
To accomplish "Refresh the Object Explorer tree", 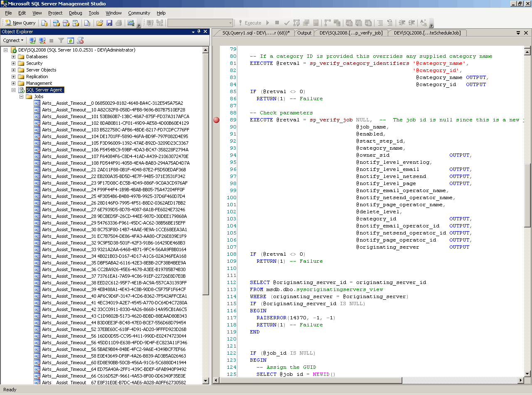I will pyautogui.click(x=71, y=40).
